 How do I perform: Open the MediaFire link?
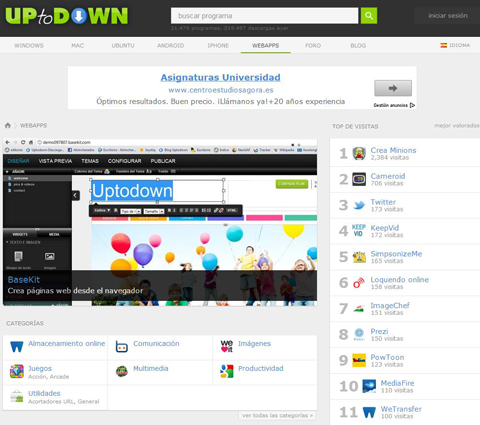click(397, 383)
